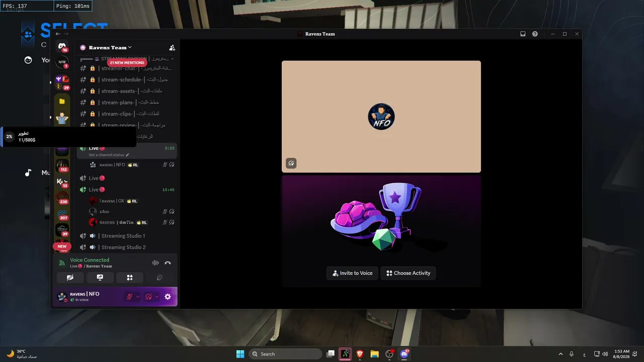Open connection signal icon beside Voice Connected
This screenshot has height=362, width=644.
[x=62, y=262]
